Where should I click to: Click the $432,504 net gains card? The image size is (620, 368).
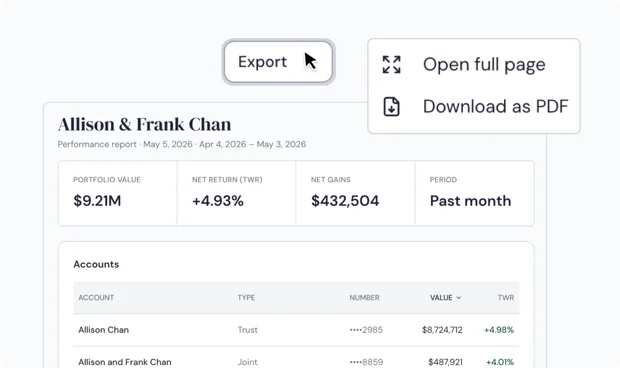355,193
